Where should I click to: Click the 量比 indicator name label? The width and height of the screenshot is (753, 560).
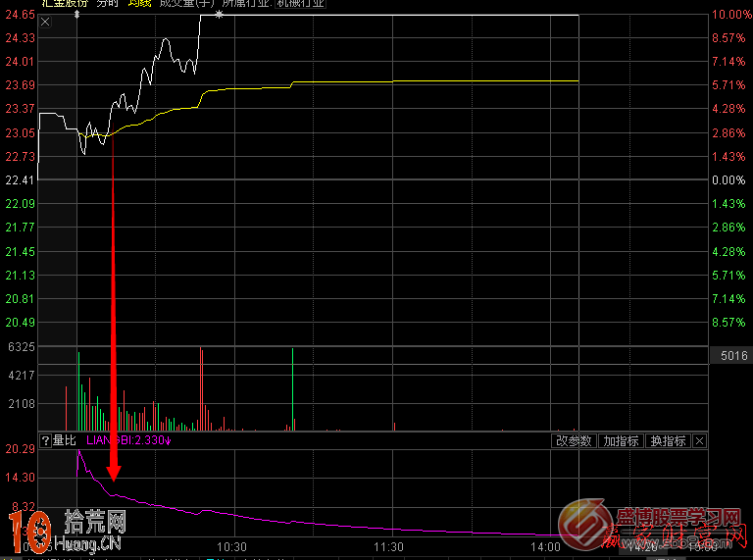coord(65,440)
